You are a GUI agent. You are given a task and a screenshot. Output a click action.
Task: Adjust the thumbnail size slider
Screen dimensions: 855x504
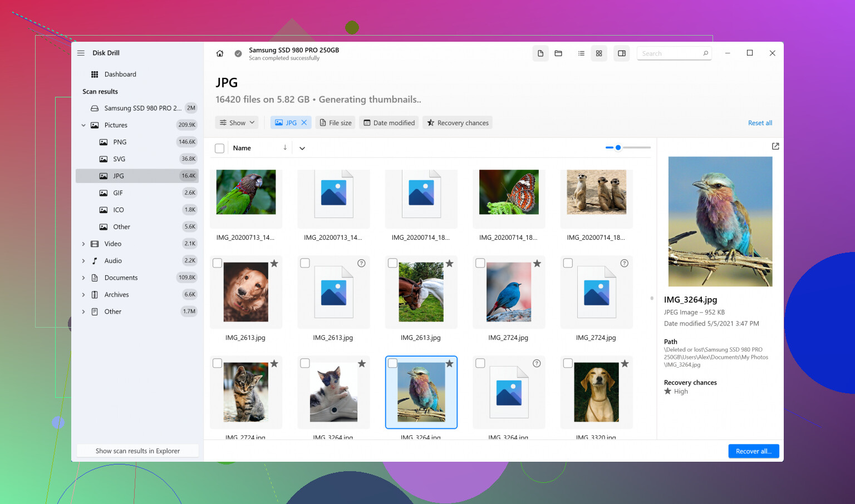(618, 147)
